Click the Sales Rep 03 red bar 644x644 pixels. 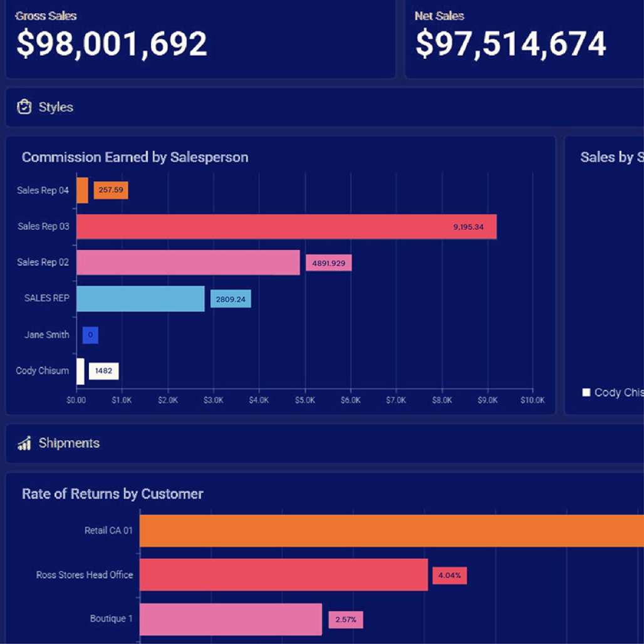pyautogui.click(x=286, y=227)
